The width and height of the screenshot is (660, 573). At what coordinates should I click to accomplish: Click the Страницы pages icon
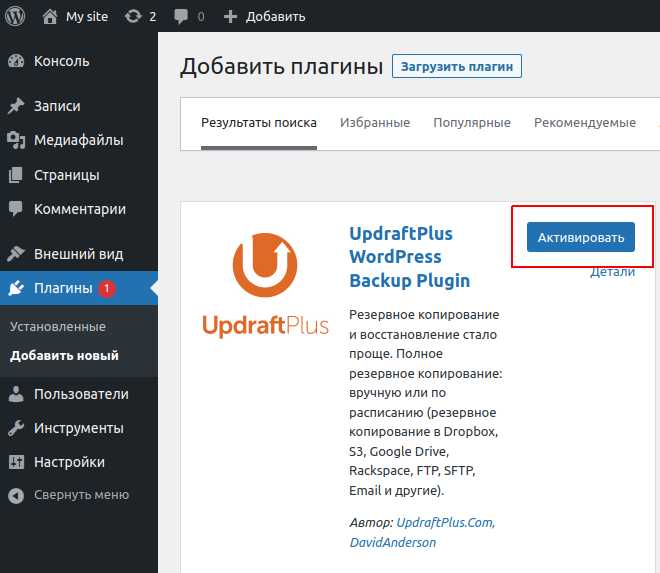(x=16, y=175)
